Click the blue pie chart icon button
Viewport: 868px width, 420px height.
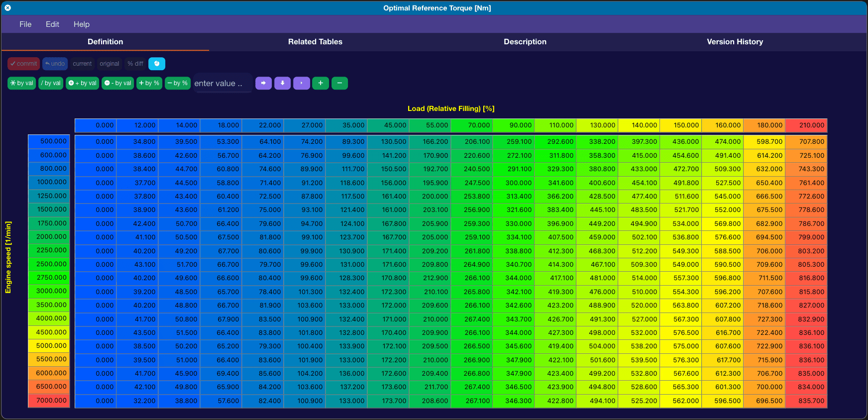point(157,64)
